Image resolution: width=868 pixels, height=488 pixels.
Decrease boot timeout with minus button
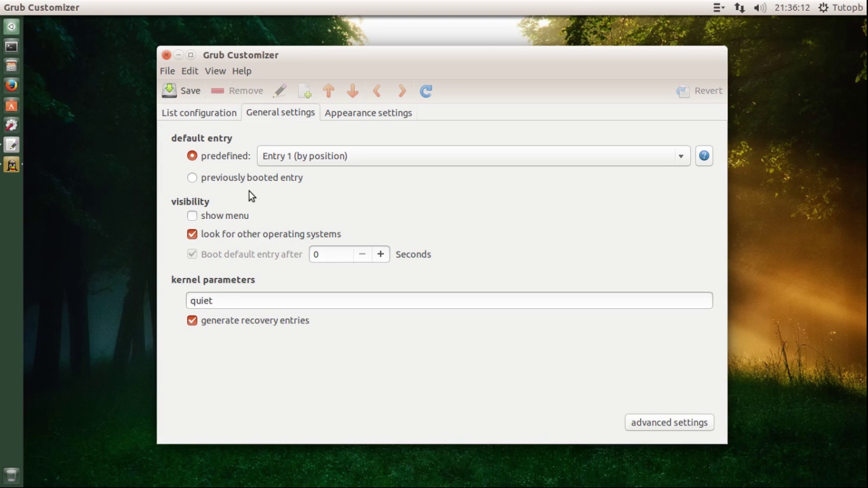tap(362, 254)
